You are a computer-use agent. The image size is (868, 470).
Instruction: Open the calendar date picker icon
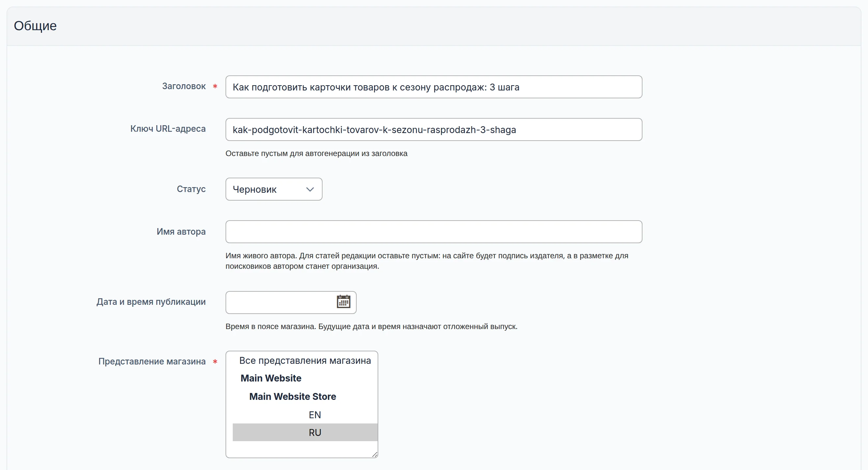pyautogui.click(x=343, y=302)
